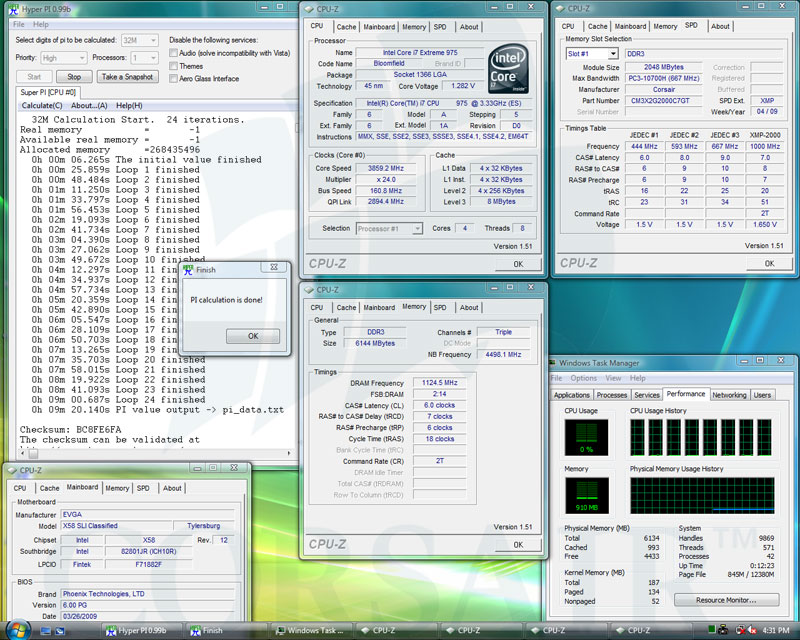The height and width of the screenshot is (640, 800).
Task: Open the Calculate(C) menu in Super PI
Action: coord(42,105)
